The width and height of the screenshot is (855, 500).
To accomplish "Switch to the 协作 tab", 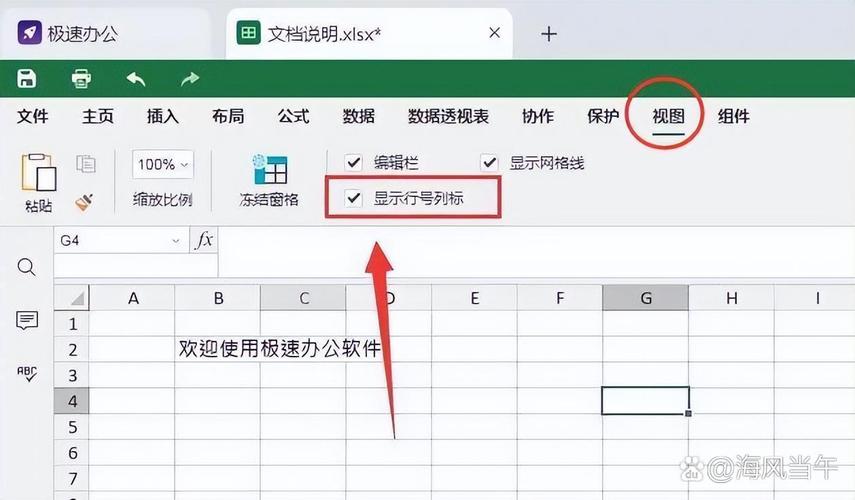I will pyautogui.click(x=538, y=116).
